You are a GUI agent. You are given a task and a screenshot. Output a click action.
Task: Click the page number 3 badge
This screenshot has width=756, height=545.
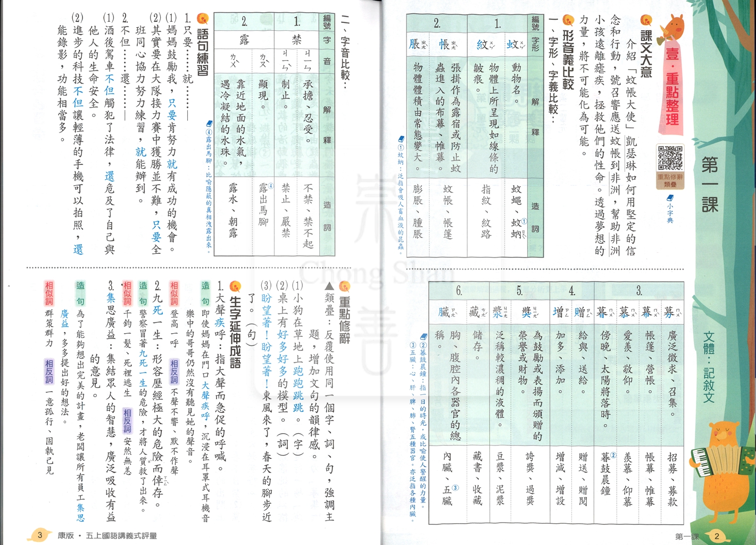click(39, 535)
